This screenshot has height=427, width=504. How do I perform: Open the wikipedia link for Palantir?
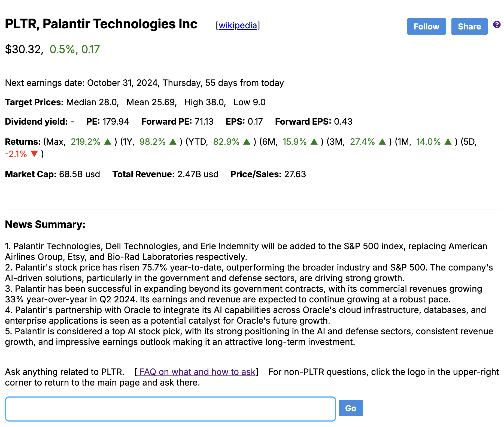[x=238, y=25]
